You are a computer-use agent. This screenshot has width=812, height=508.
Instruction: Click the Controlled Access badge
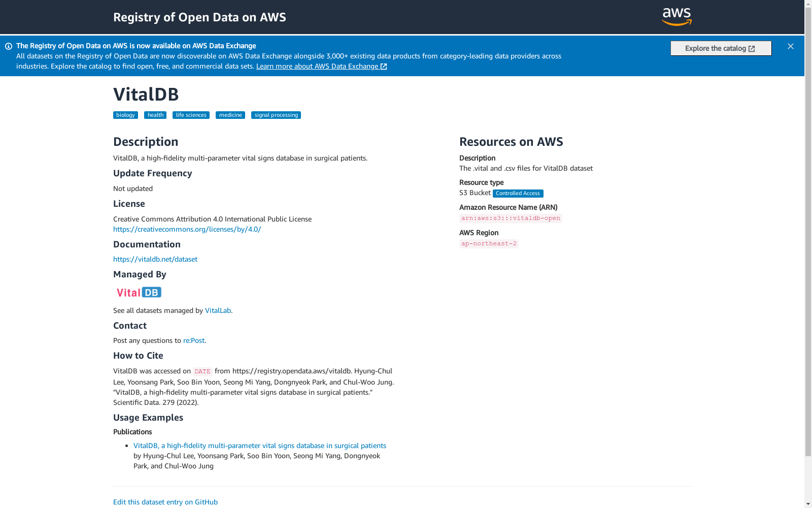point(518,194)
